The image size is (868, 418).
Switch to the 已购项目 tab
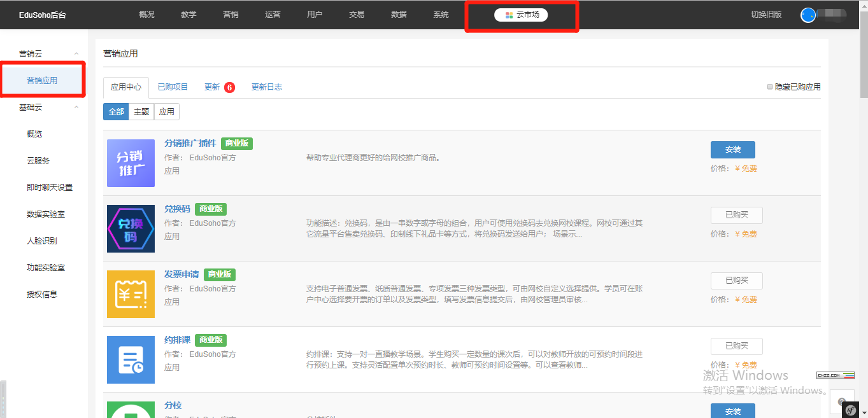click(x=173, y=87)
